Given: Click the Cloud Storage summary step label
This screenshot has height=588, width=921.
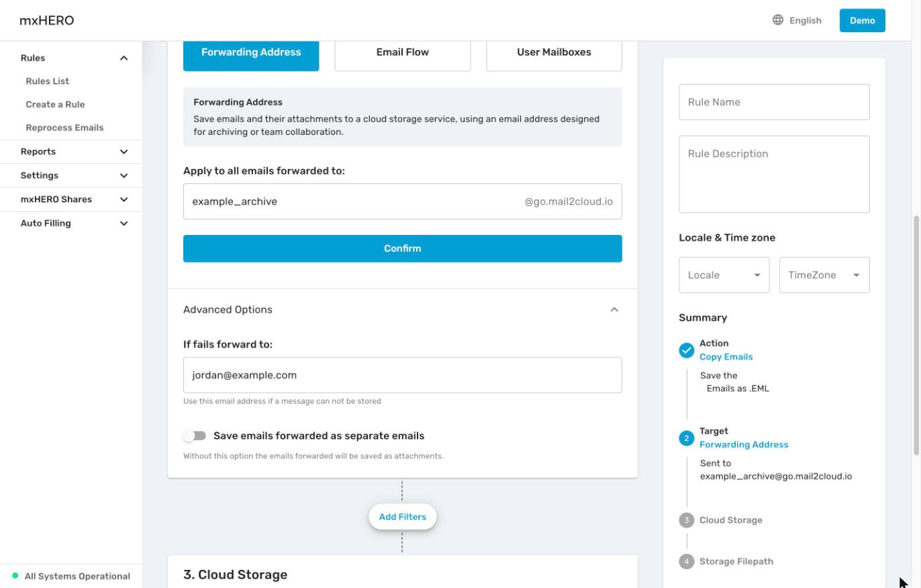Looking at the screenshot, I should [730, 520].
